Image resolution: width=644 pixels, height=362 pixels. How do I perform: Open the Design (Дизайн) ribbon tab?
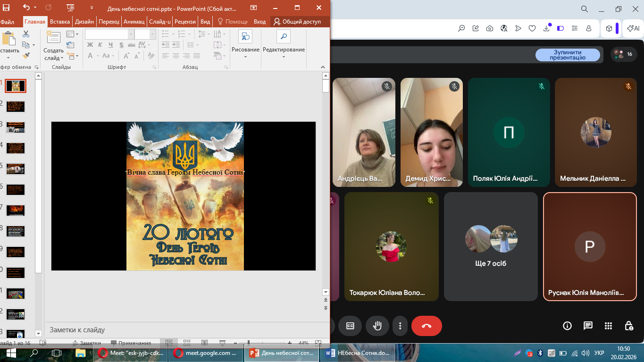[84, 22]
